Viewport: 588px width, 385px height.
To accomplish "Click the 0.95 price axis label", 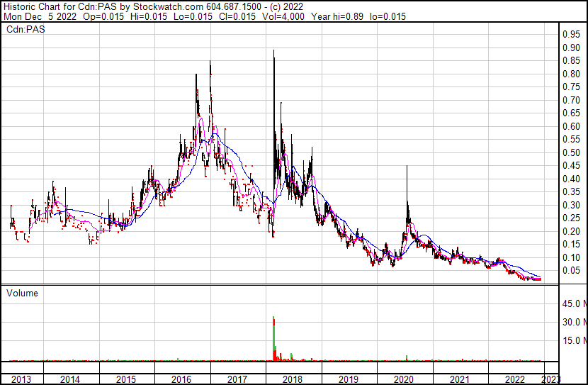I will pos(571,34).
